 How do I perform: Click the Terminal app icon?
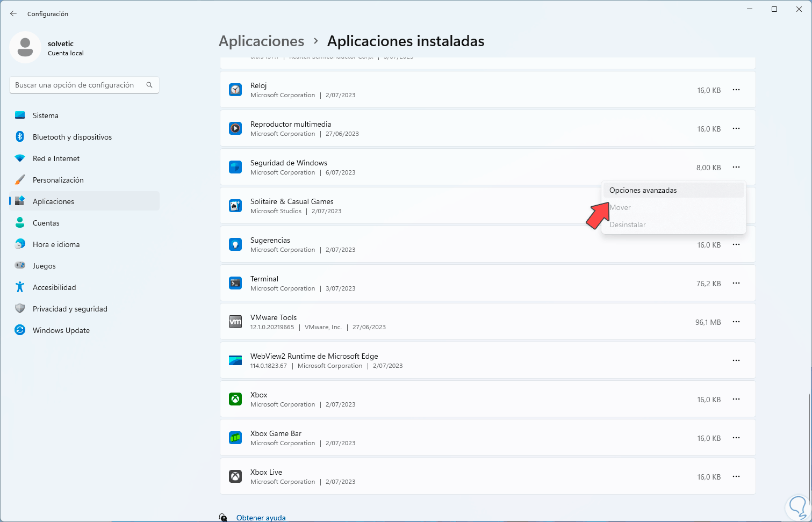click(x=235, y=283)
